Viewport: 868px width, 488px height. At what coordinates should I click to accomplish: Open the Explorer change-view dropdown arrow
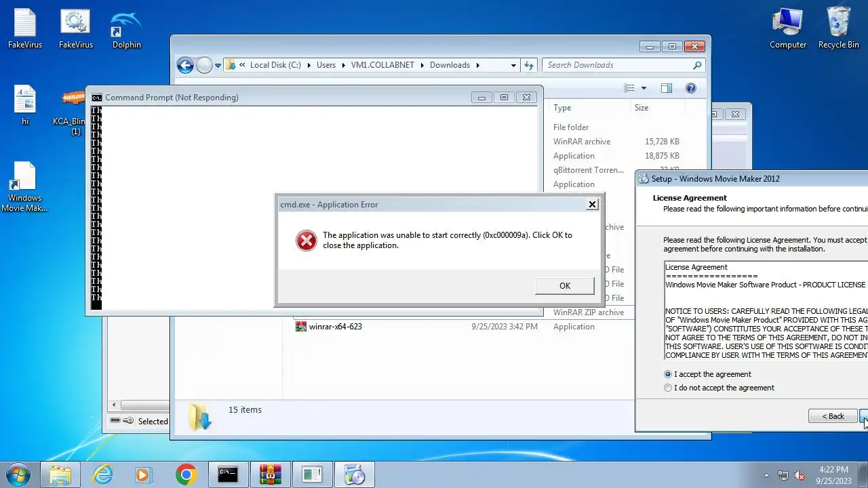(x=644, y=88)
